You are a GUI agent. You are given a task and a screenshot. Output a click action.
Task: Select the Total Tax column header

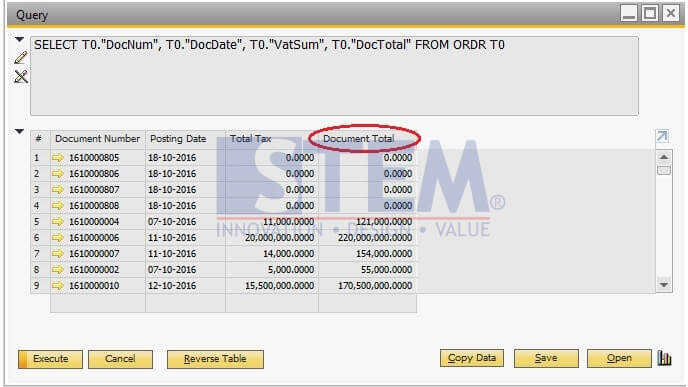point(272,139)
